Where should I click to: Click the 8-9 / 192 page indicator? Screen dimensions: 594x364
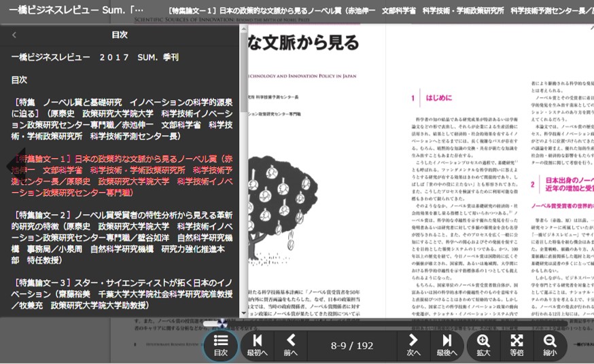click(x=352, y=346)
